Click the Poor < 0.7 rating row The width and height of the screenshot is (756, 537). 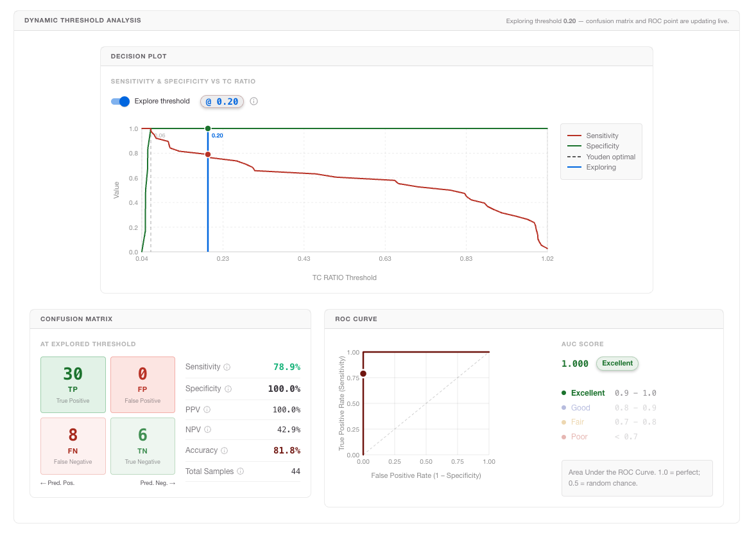click(x=600, y=437)
